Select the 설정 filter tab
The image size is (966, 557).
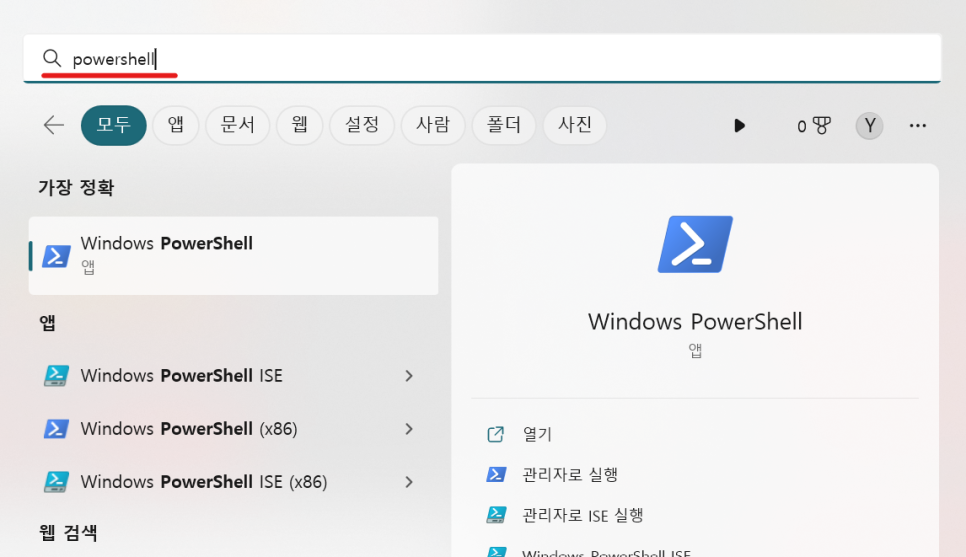[362, 125]
